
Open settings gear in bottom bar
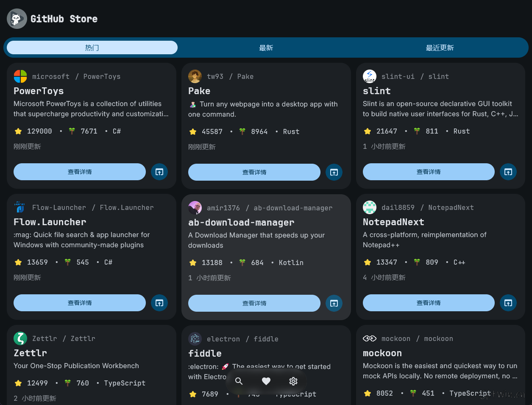[293, 381]
